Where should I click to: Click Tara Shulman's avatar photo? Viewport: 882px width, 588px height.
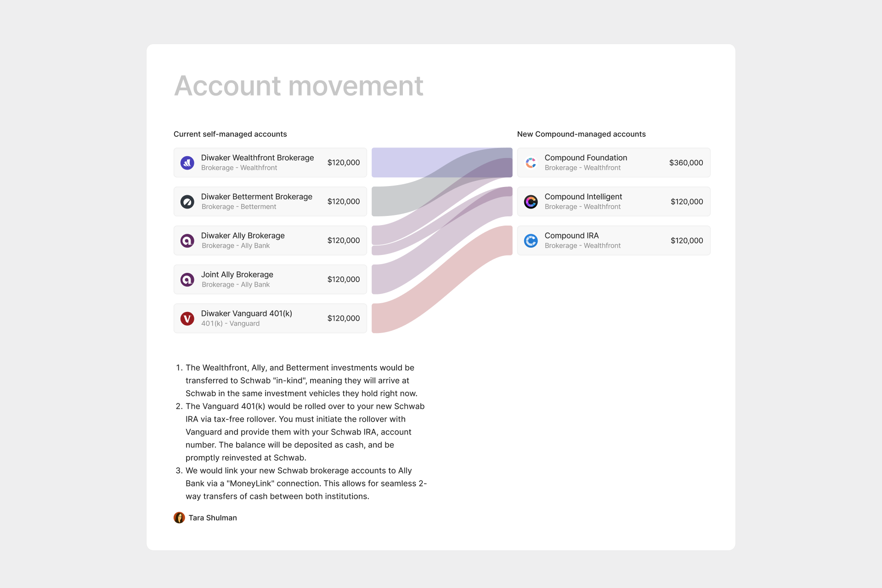[x=179, y=518]
